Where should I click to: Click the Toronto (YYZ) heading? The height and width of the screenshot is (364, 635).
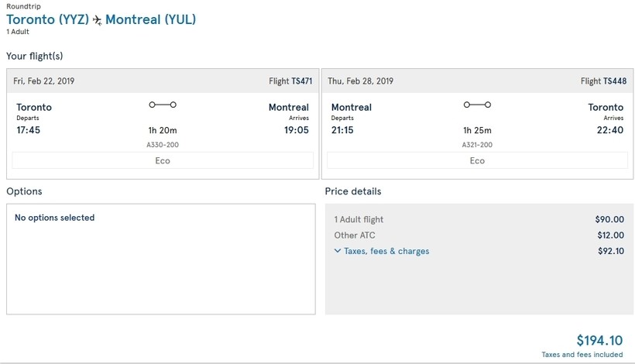coord(47,20)
